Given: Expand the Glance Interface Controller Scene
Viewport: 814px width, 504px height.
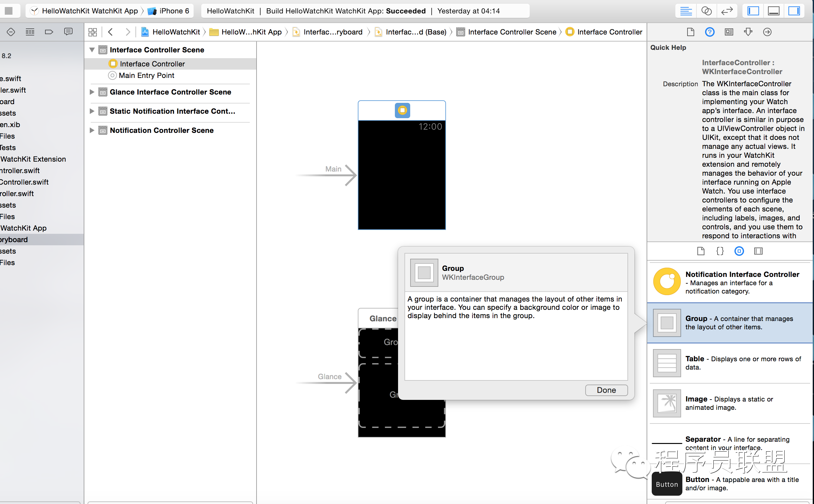Looking at the screenshot, I should click(92, 92).
